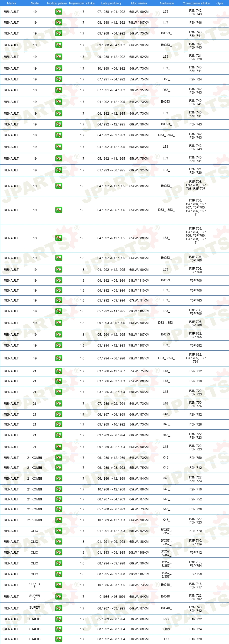The width and height of the screenshot is (229, 644).
Task: Select engine codes F2N 740, F2N 742 cell
Action: coord(196,609)
